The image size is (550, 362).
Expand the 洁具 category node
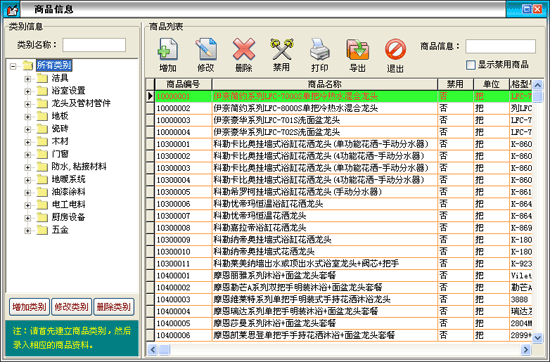pos(28,79)
